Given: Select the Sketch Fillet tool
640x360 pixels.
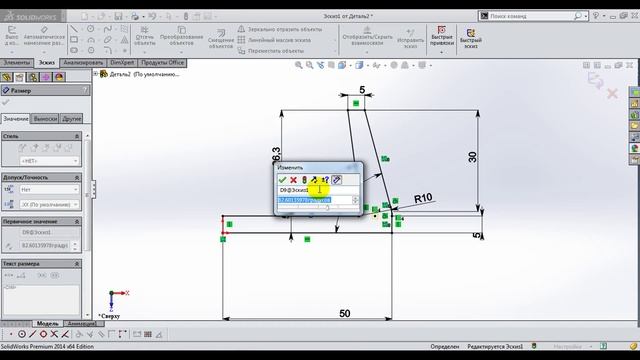Looking at the screenshot, I should pos(107,51).
